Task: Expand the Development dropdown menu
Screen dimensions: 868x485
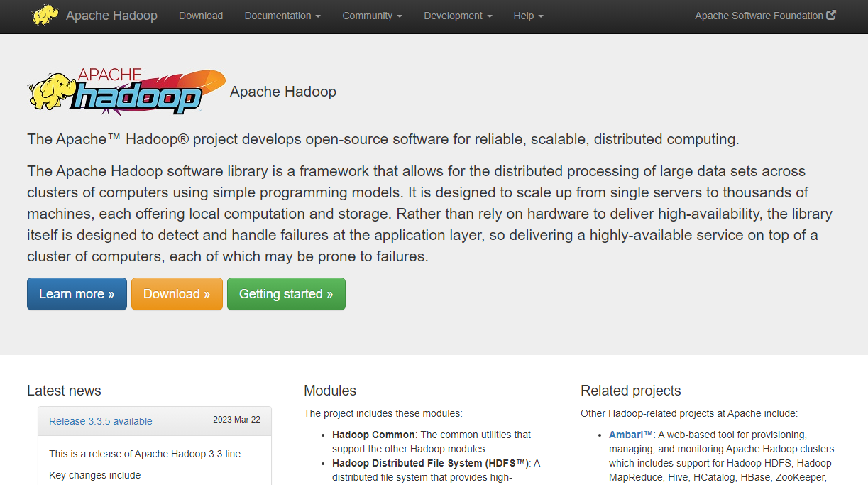Action: [x=458, y=16]
